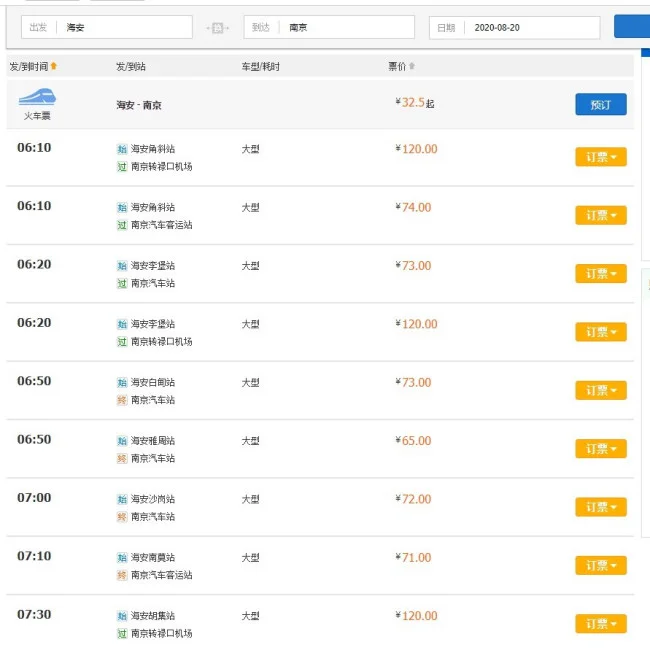650x650 pixels.
Task: Click the 车型/耗时 column header
Action: click(x=260, y=66)
